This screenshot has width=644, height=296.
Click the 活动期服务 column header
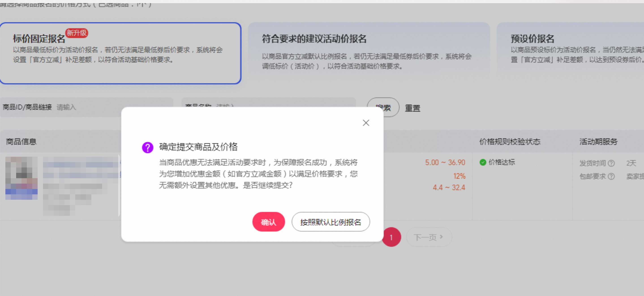[x=599, y=142]
